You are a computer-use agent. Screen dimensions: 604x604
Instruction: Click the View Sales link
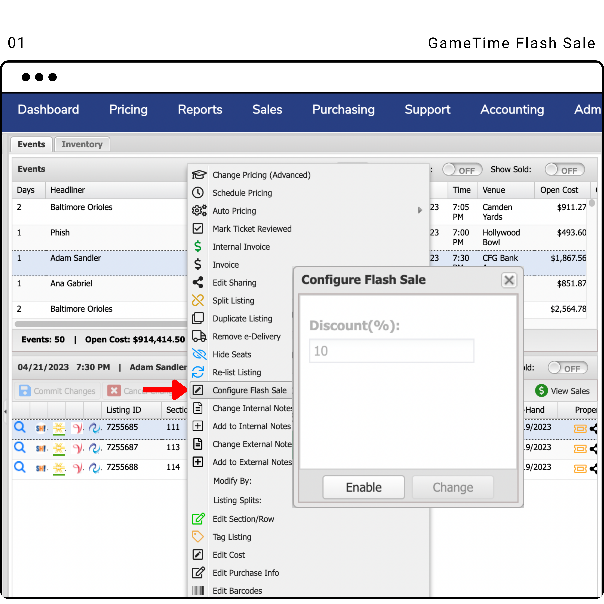pyautogui.click(x=570, y=391)
